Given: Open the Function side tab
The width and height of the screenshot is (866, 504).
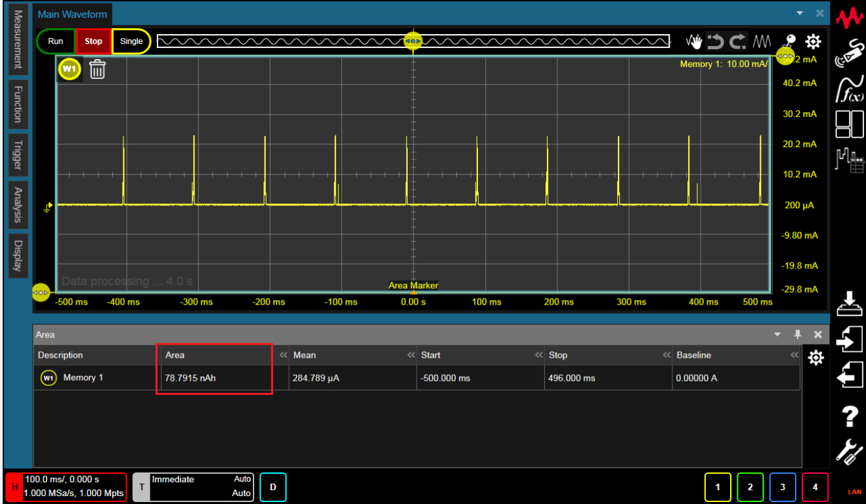Looking at the screenshot, I should pos(18,104).
